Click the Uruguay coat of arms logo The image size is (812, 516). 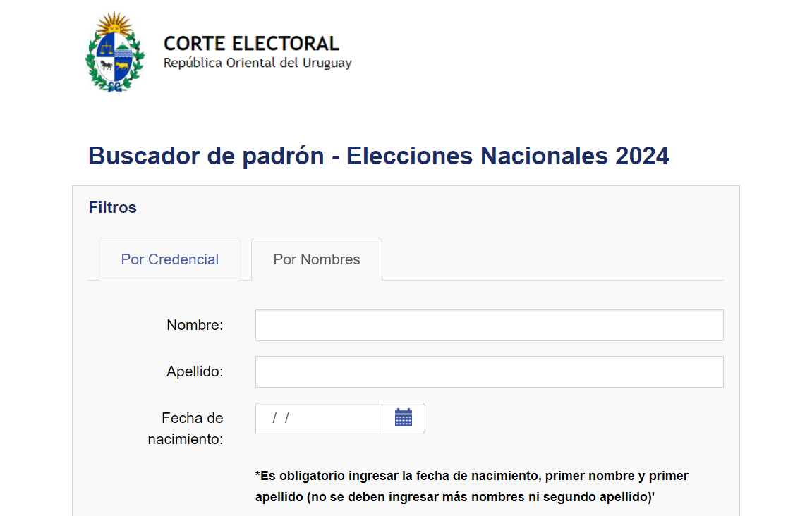click(114, 52)
